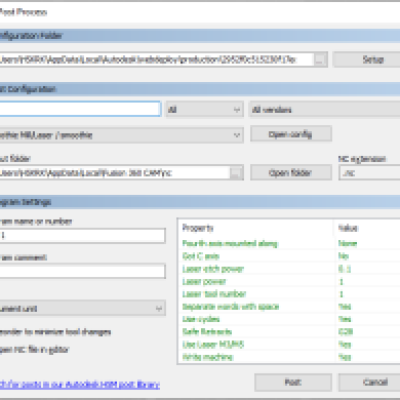This screenshot has height=400, width=400.
Task: Open the All vendors dropdown
Action: [x=324, y=110]
